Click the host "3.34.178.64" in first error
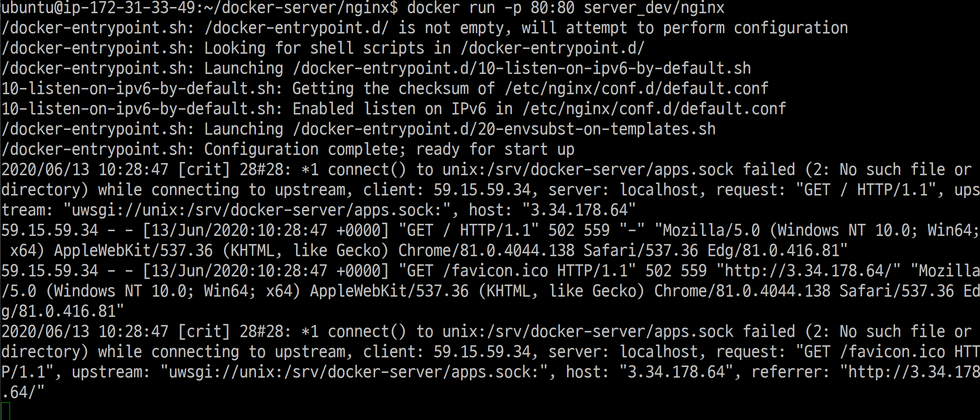 click(x=579, y=210)
